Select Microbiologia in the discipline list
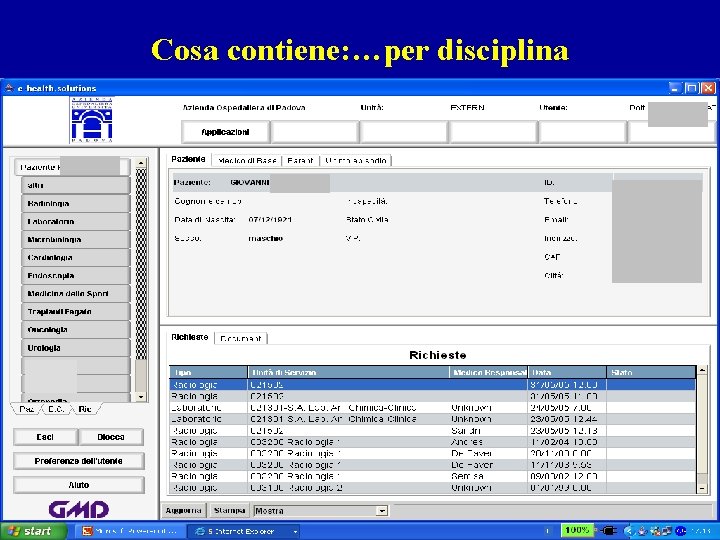720x540 pixels. click(76, 239)
